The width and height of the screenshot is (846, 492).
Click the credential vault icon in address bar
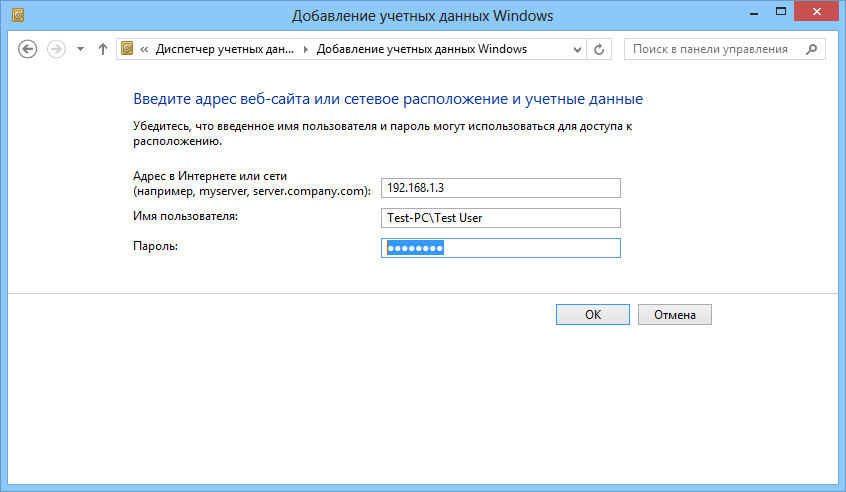click(127, 49)
